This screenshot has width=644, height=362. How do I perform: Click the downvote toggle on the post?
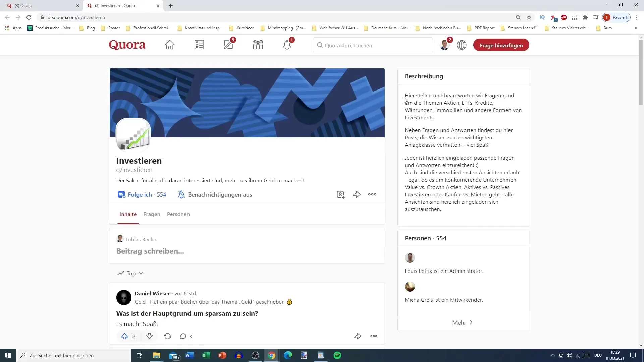click(x=150, y=337)
